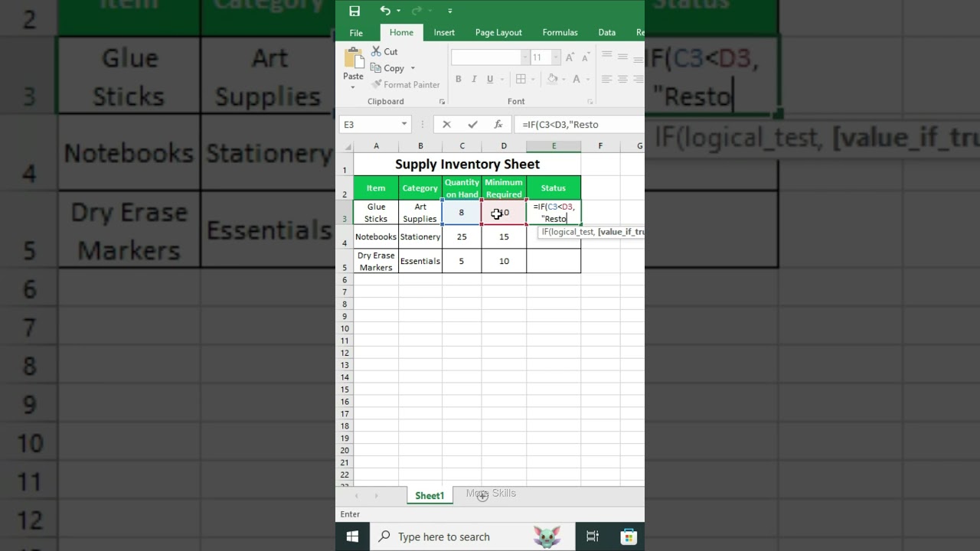The width and height of the screenshot is (980, 551).
Task: Click the Minimum Required header cell
Action: (504, 188)
